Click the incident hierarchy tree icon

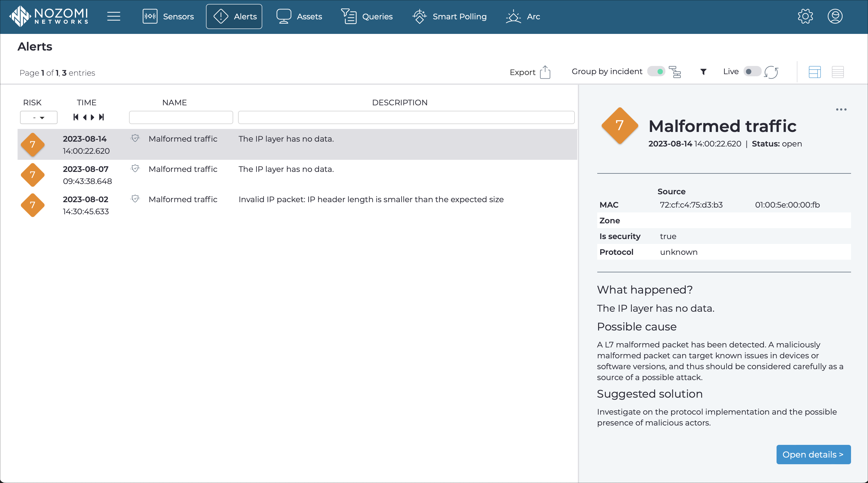pyautogui.click(x=674, y=72)
